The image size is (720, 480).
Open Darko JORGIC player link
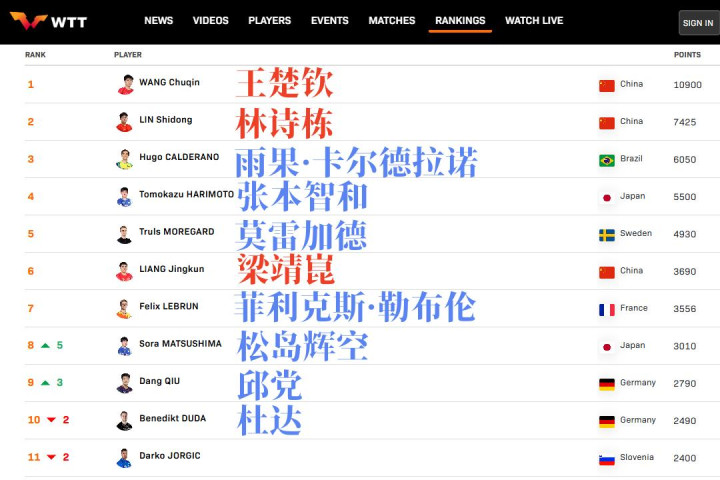[170, 456]
